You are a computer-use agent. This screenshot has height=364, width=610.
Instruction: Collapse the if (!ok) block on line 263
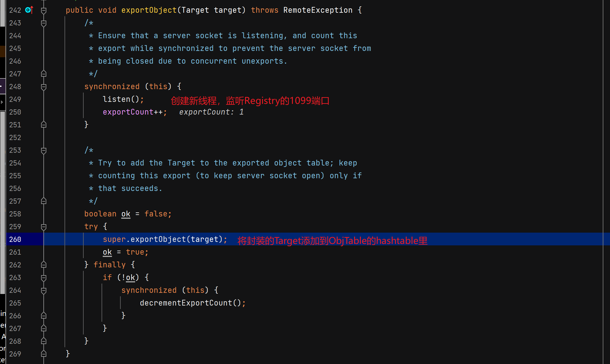pyautogui.click(x=44, y=278)
